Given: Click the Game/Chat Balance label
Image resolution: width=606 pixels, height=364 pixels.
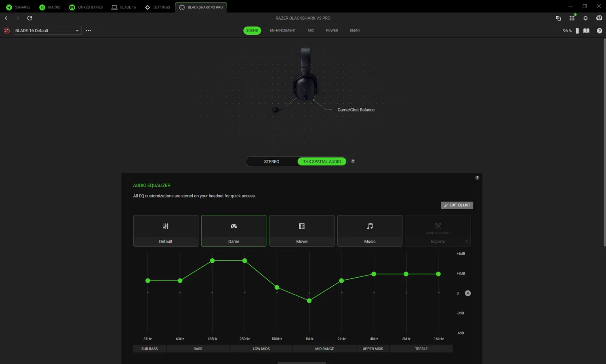Looking at the screenshot, I should coord(356,110).
